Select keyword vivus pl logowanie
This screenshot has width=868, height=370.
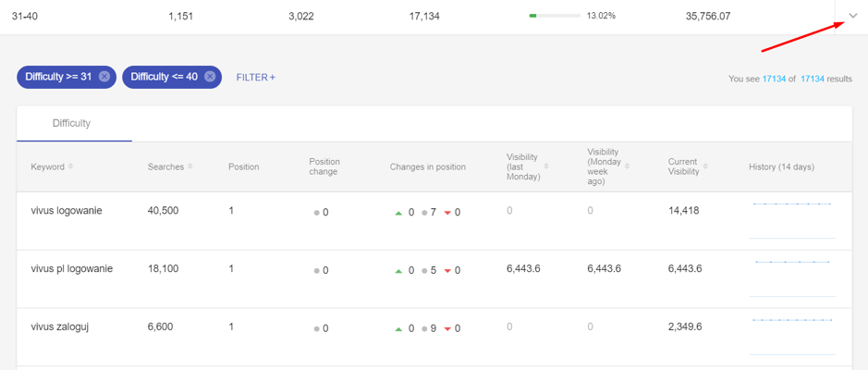click(x=72, y=268)
